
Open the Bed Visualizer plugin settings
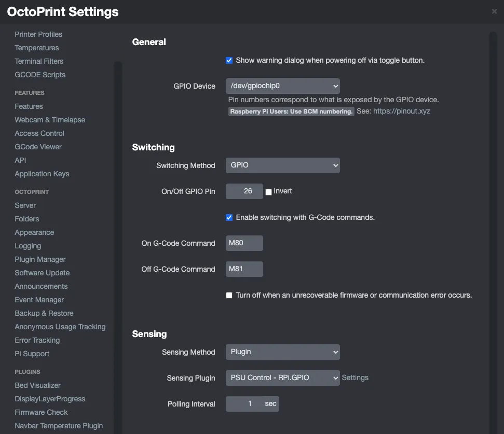[x=37, y=385]
